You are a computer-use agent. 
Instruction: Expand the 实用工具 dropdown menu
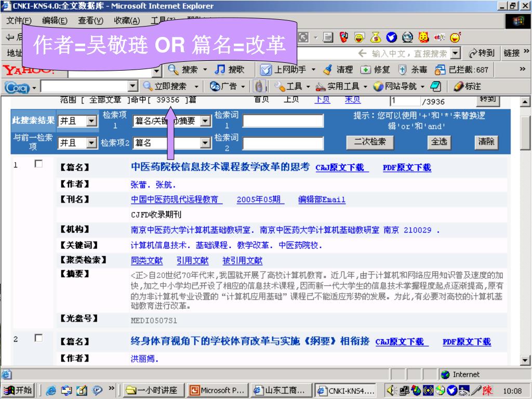click(365, 87)
